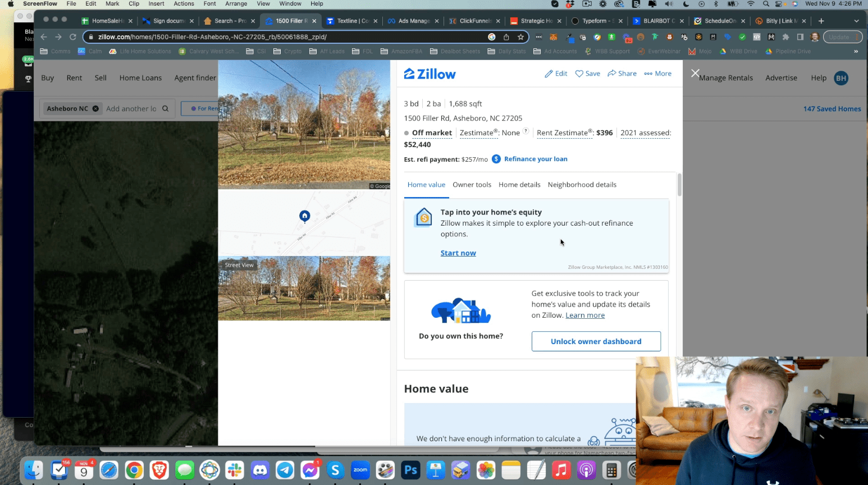This screenshot has width=868, height=485.
Task: Click the pencil Edit icon
Action: click(x=549, y=74)
